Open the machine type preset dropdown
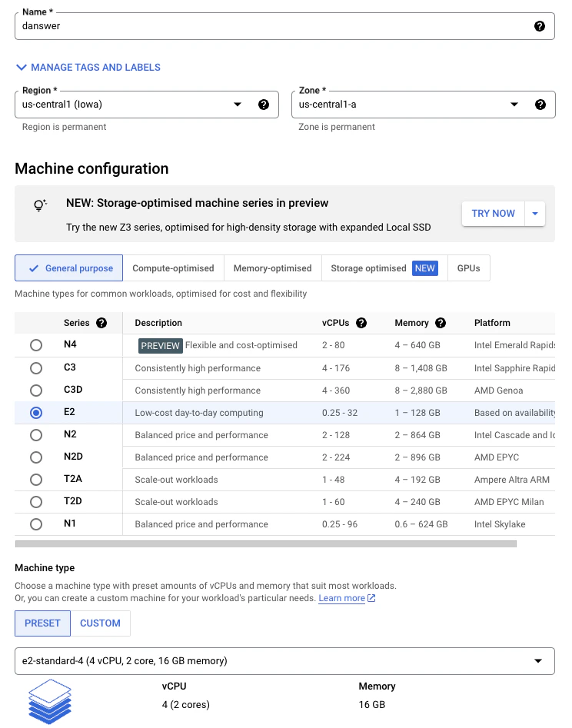The height and width of the screenshot is (728, 572). (x=284, y=661)
